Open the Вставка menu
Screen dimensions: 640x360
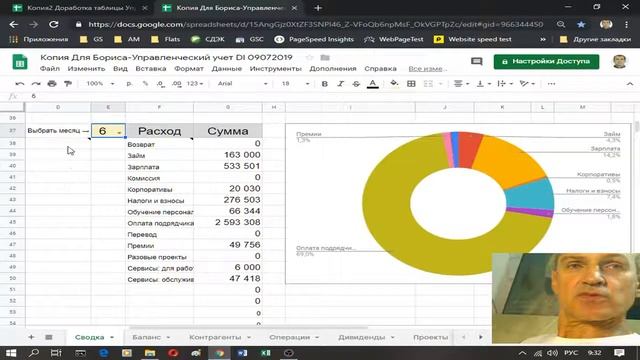tap(151, 69)
